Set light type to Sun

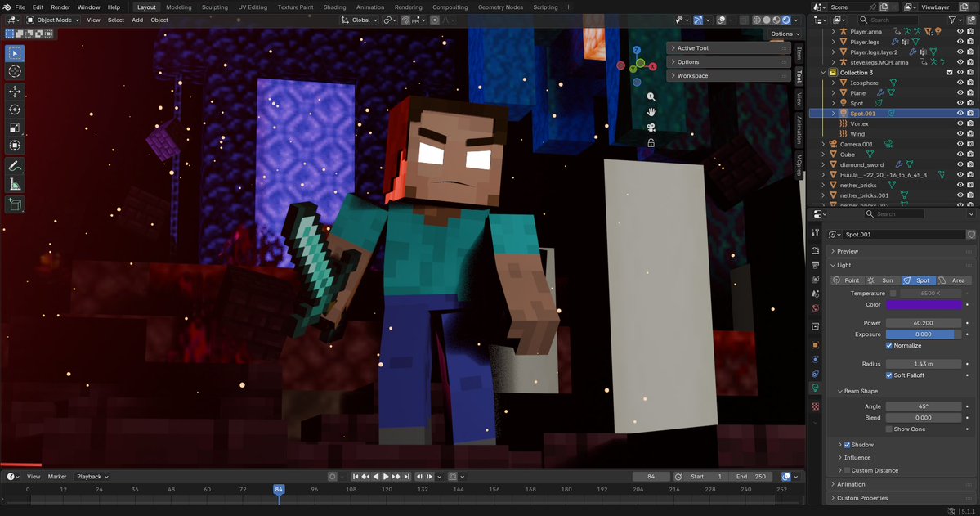(x=882, y=280)
